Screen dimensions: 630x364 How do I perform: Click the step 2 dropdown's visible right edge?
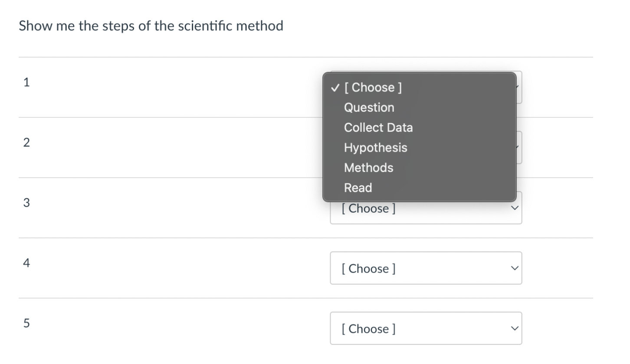pos(519,147)
